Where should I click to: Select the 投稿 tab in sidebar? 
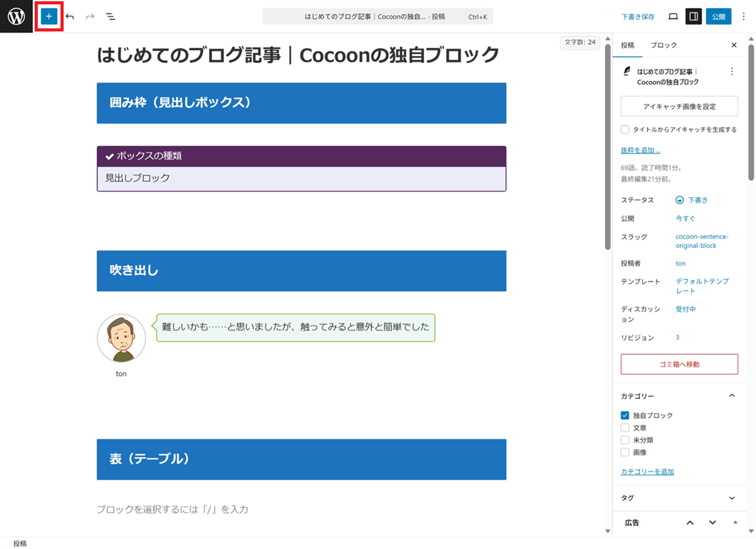627,45
